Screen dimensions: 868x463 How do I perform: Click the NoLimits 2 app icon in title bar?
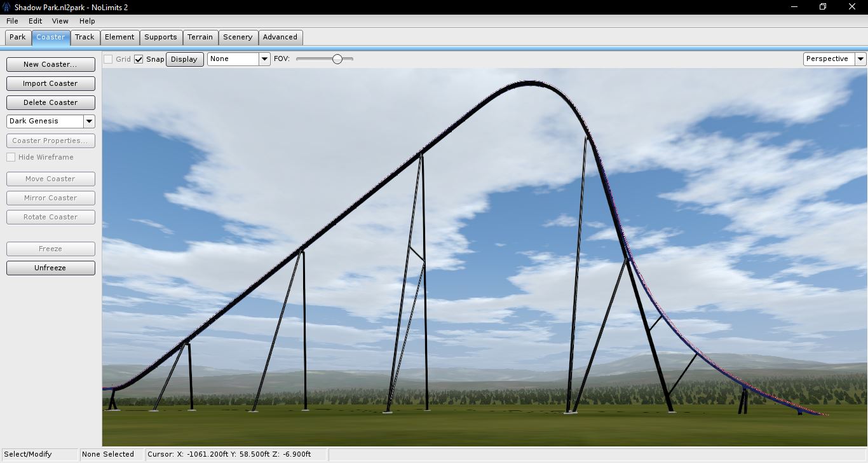(7, 7)
